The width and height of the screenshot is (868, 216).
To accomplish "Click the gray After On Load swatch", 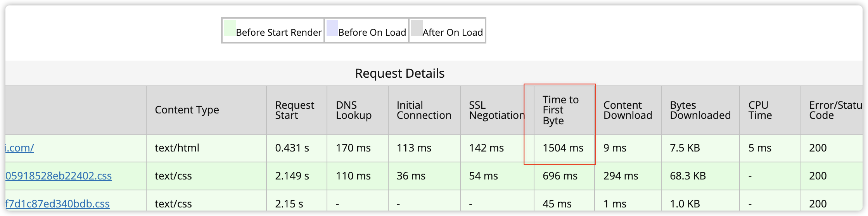I will point(417,28).
